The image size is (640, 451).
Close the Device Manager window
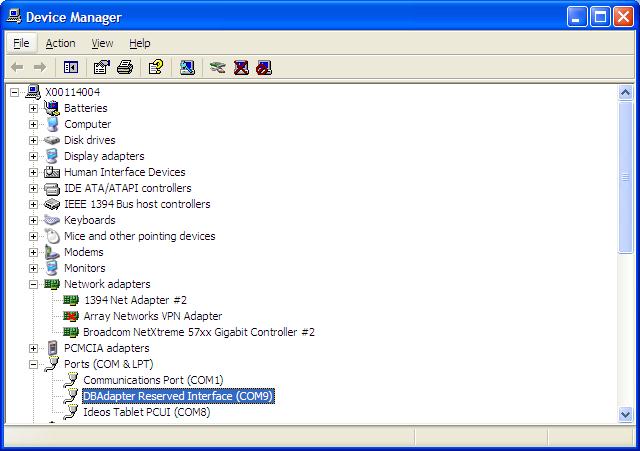(623, 17)
